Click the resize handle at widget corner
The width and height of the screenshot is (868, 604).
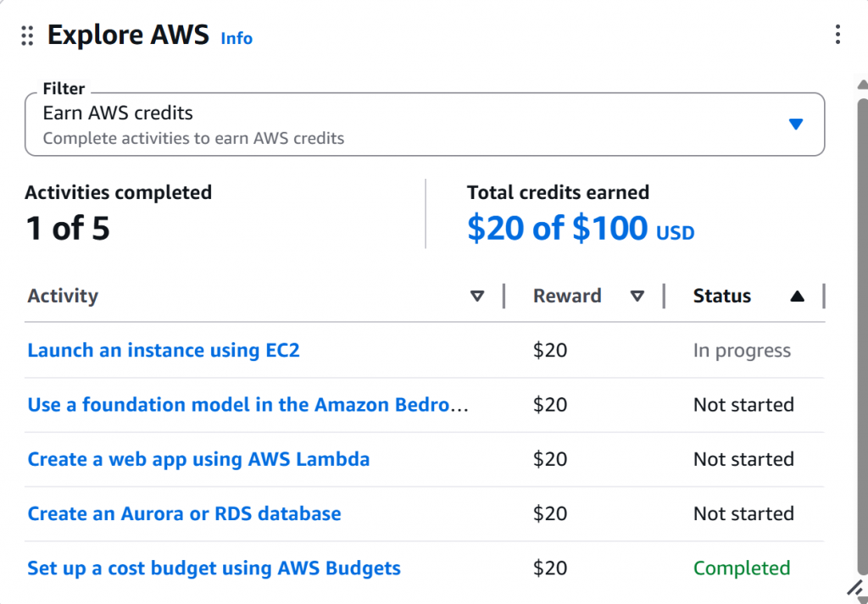(x=855, y=588)
